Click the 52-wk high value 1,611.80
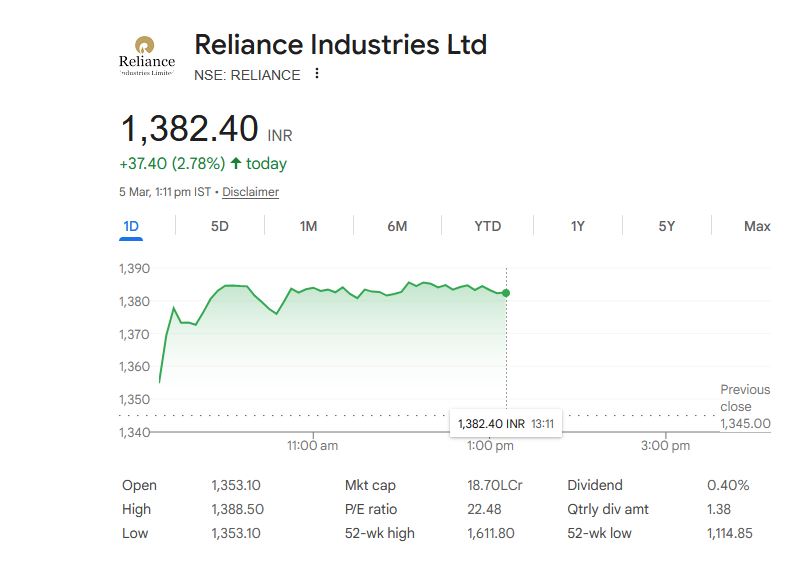Image resolution: width=787 pixels, height=581 pixels. 491,533
